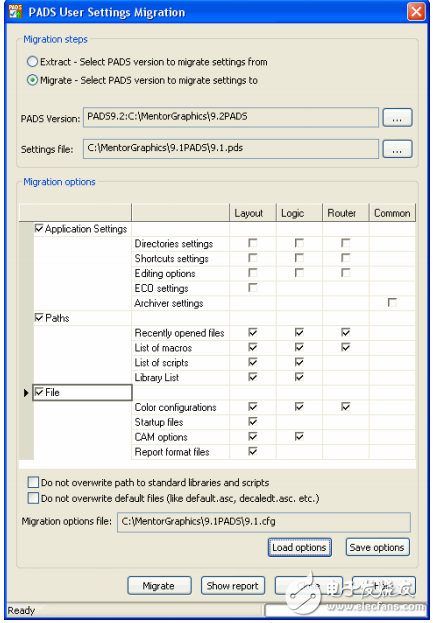Select the Directories settings row label

coord(174,244)
